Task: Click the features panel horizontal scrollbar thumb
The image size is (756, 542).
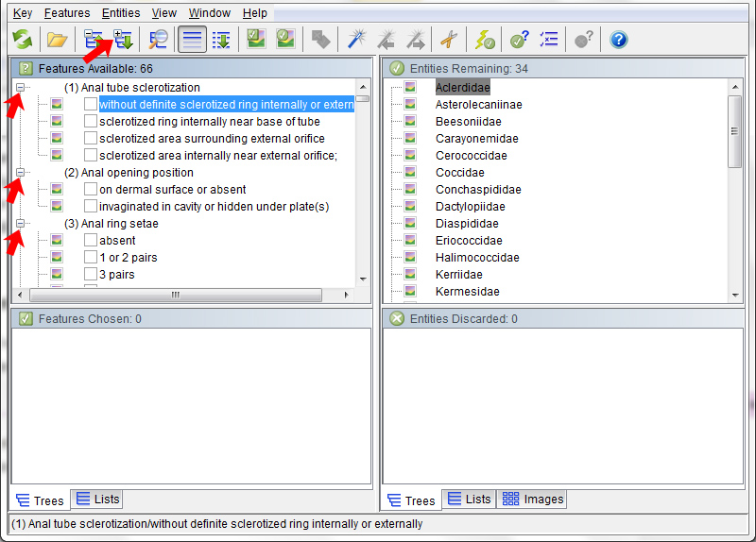Action: [175, 295]
